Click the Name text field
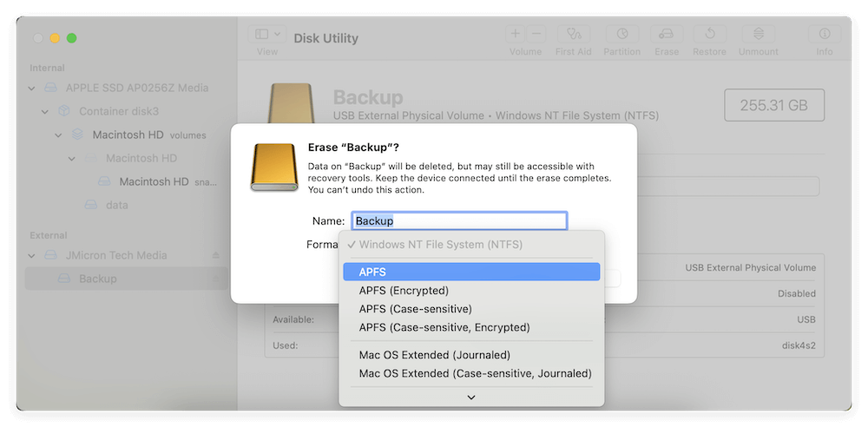 click(458, 221)
